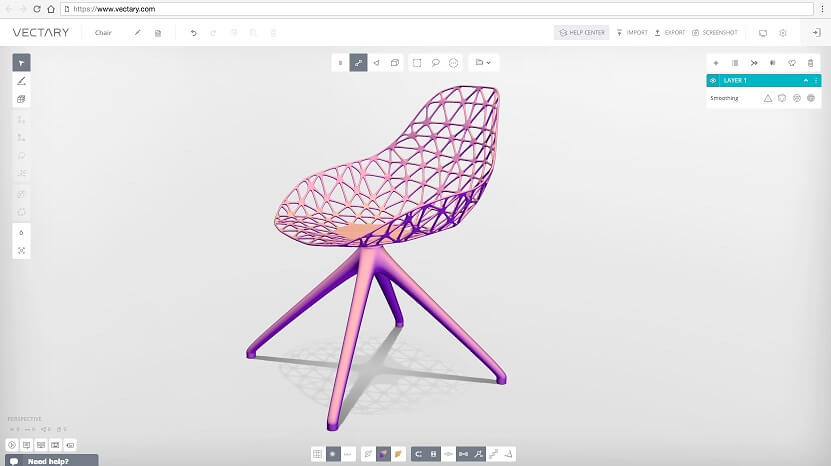This screenshot has width=831, height=466.
Task: Click the columns icon in layer toolbar
Action: (x=735, y=63)
